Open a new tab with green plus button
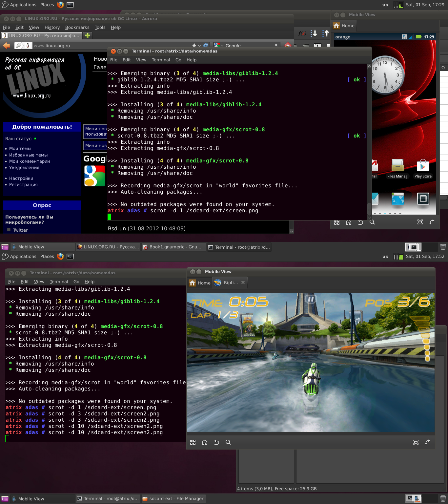Image resolution: width=448 pixels, height=504 pixels. [x=88, y=35]
